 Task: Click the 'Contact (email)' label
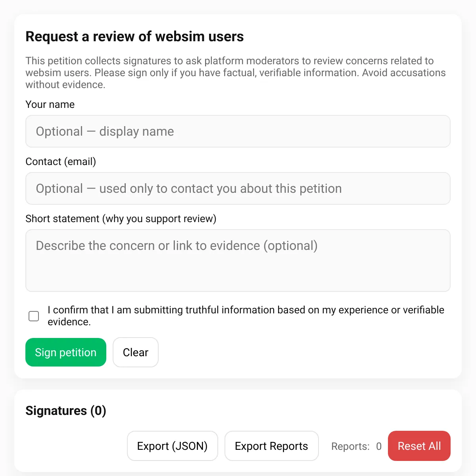61,161
